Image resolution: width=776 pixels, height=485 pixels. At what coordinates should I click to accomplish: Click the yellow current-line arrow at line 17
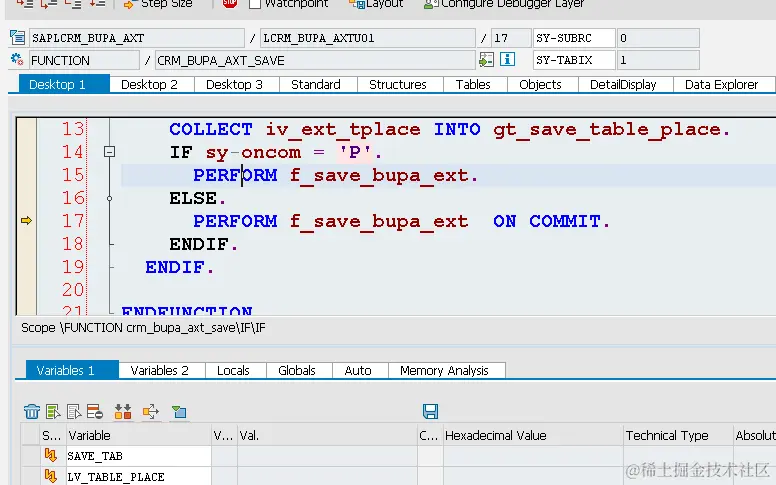click(26, 221)
